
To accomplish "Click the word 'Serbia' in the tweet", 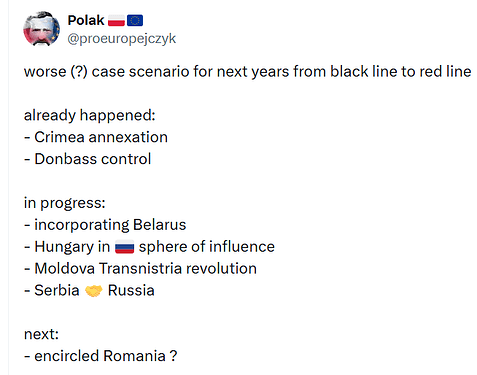I will click(57, 290).
